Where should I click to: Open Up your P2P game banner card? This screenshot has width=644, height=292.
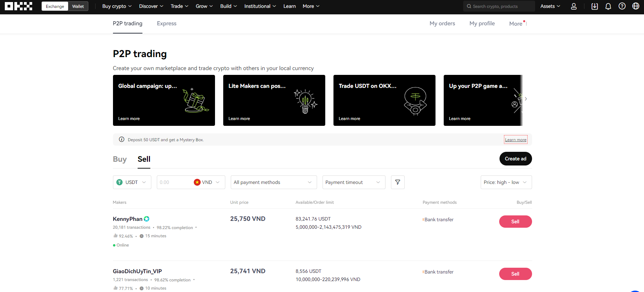(x=483, y=100)
